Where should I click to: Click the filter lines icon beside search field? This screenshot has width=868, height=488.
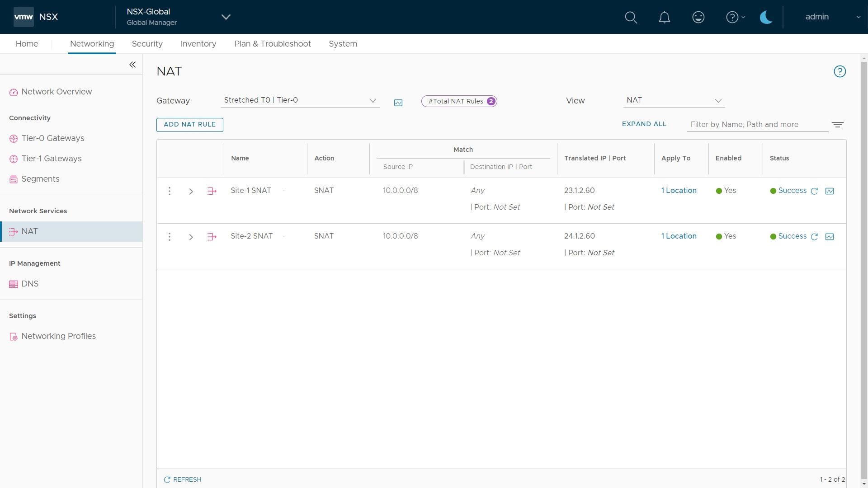(837, 125)
